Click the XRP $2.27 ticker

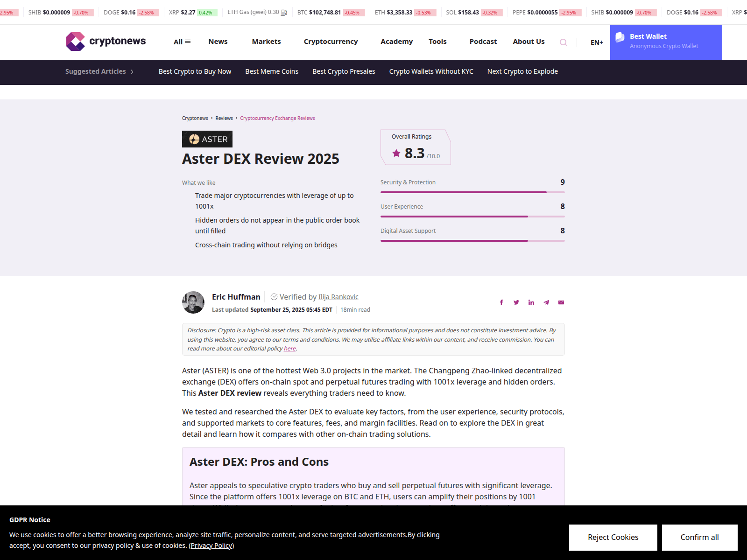(x=192, y=13)
